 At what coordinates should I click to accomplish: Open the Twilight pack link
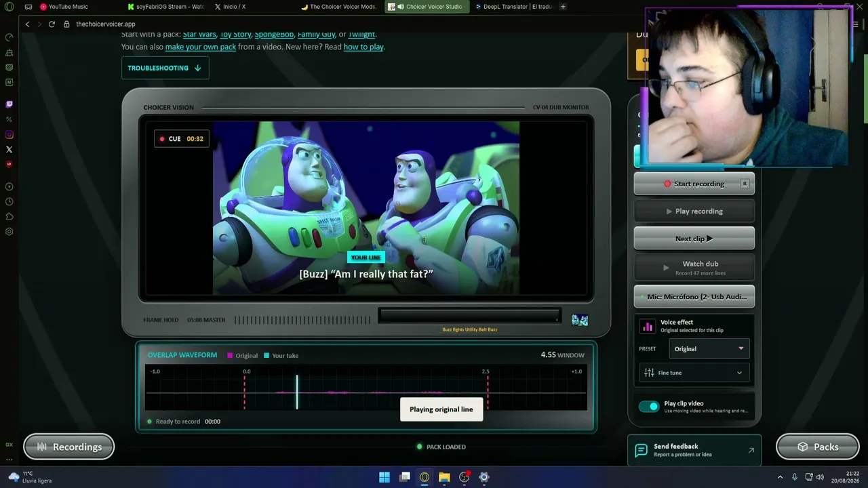click(x=361, y=35)
